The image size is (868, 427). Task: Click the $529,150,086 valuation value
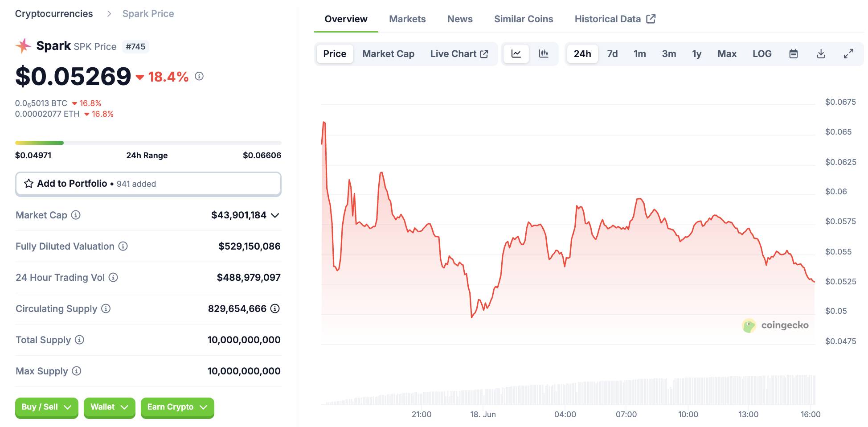click(x=250, y=246)
